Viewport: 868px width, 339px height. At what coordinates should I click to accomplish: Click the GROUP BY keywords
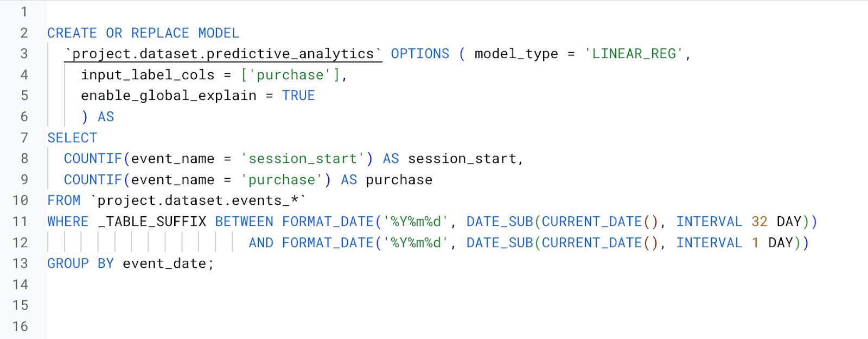[x=80, y=263]
